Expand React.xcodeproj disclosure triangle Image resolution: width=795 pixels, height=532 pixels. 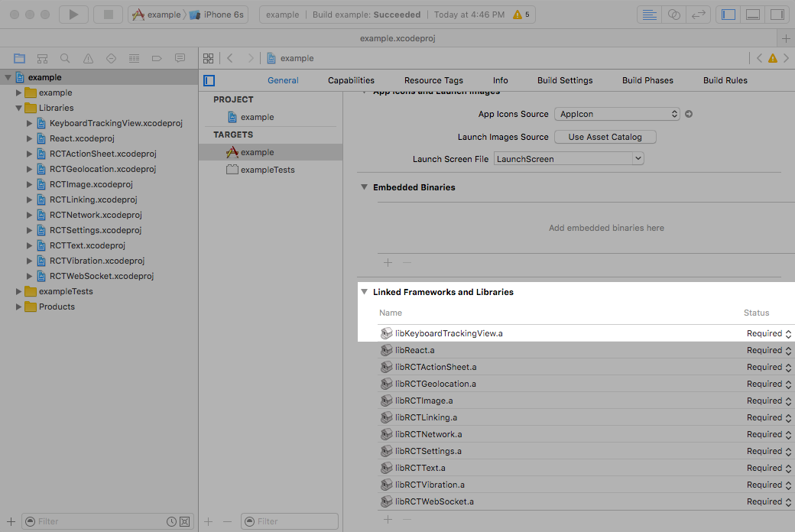[x=29, y=138]
